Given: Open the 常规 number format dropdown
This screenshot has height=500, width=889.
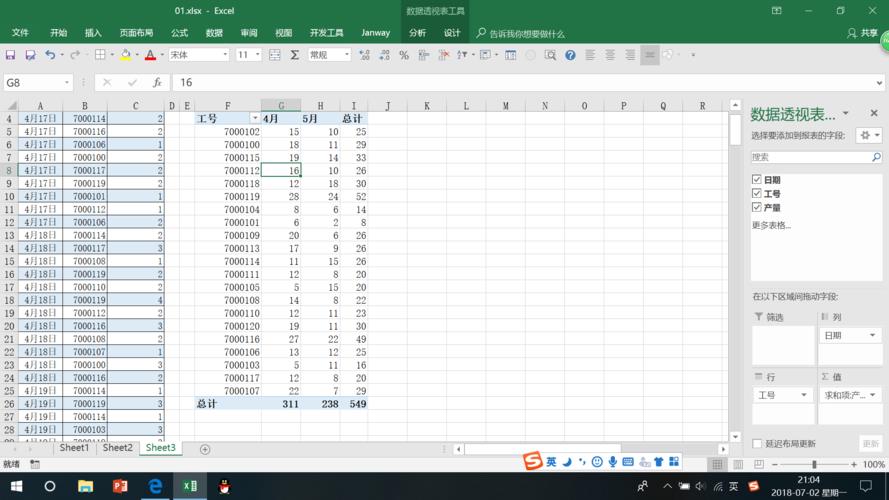Looking at the screenshot, I should tap(347, 55).
